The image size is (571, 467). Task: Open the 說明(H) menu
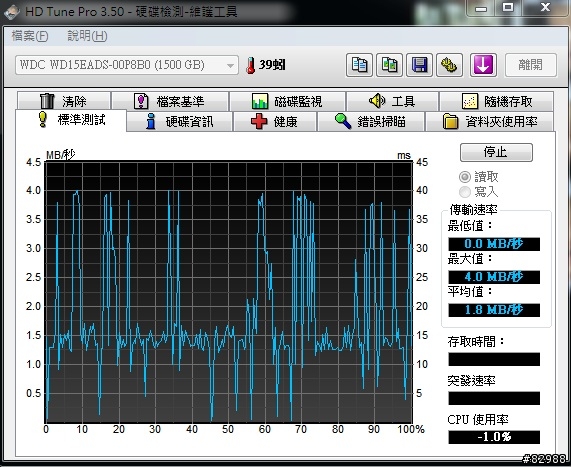point(87,36)
